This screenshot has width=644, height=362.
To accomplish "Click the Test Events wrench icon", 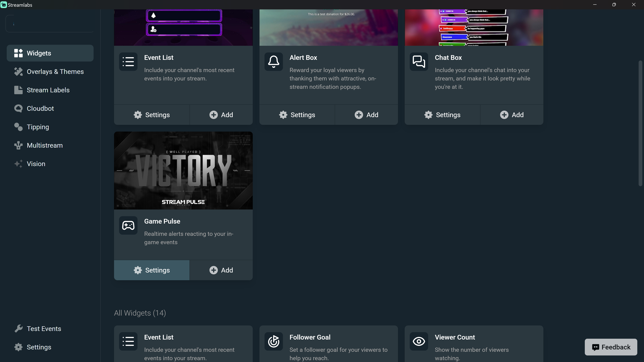I will 18,328.
